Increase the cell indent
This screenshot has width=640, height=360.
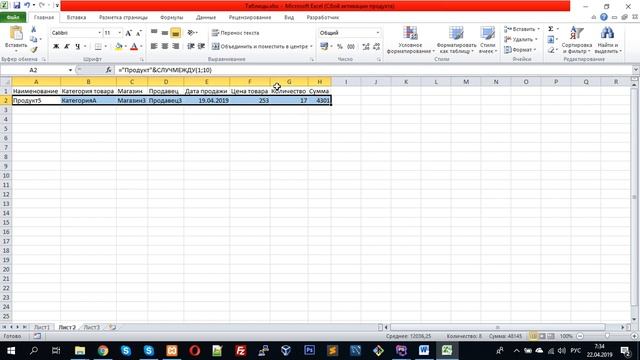201,47
